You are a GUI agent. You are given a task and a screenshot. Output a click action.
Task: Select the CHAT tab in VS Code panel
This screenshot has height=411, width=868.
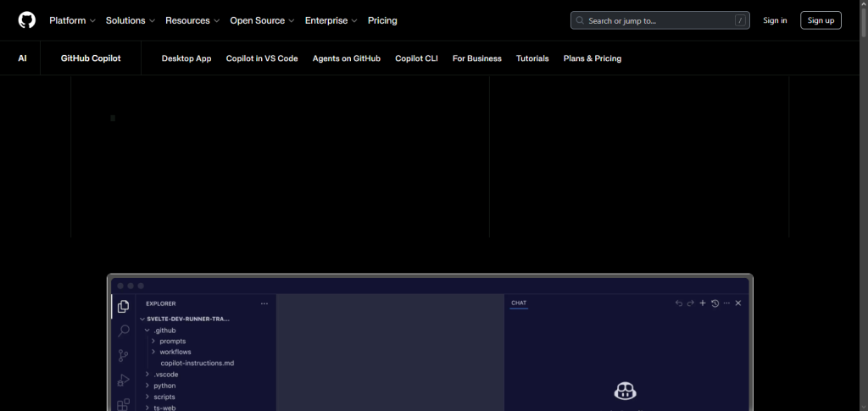click(519, 303)
